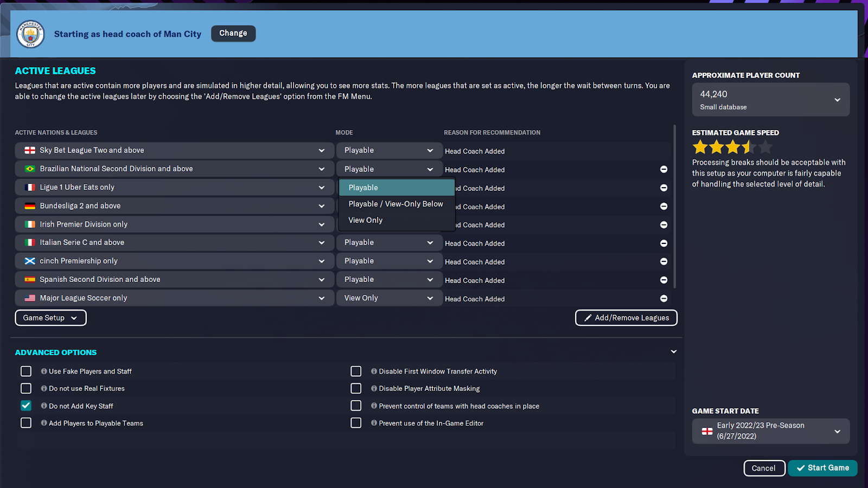Open mode dropdown for Italian Serie C

click(389, 242)
